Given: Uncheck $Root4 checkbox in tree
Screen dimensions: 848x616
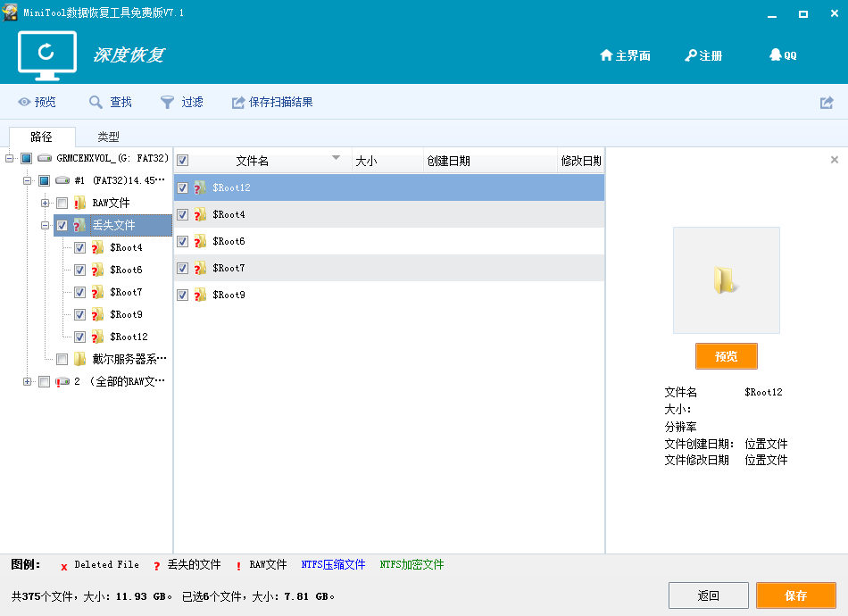Looking at the screenshot, I should click(x=79, y=247).
